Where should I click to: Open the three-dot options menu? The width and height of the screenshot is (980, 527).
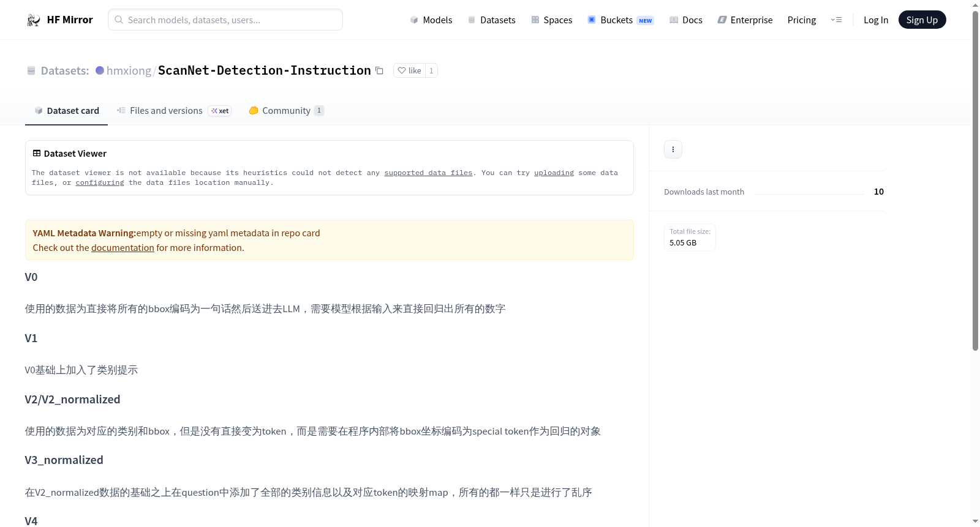click(x=673, y=149)
